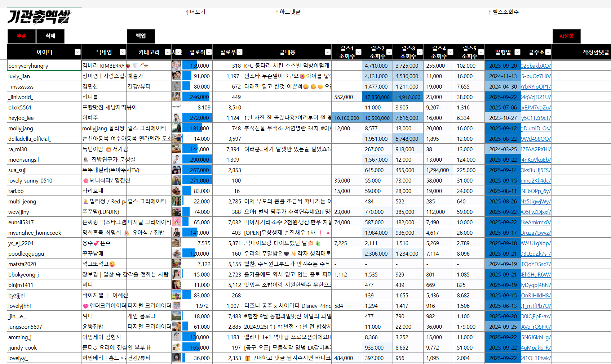Click the profile thumbnail for _liniworld_

(x=177, y=97)
